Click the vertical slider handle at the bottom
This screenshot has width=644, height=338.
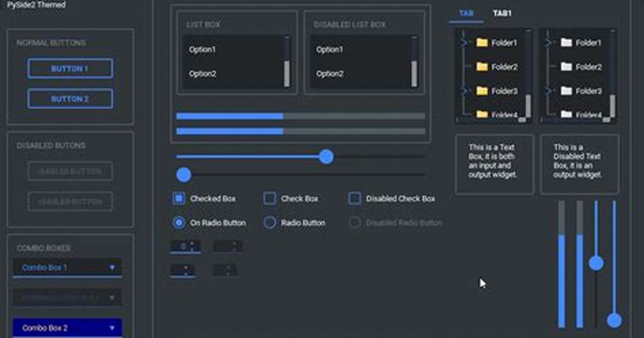coord(614,320)
